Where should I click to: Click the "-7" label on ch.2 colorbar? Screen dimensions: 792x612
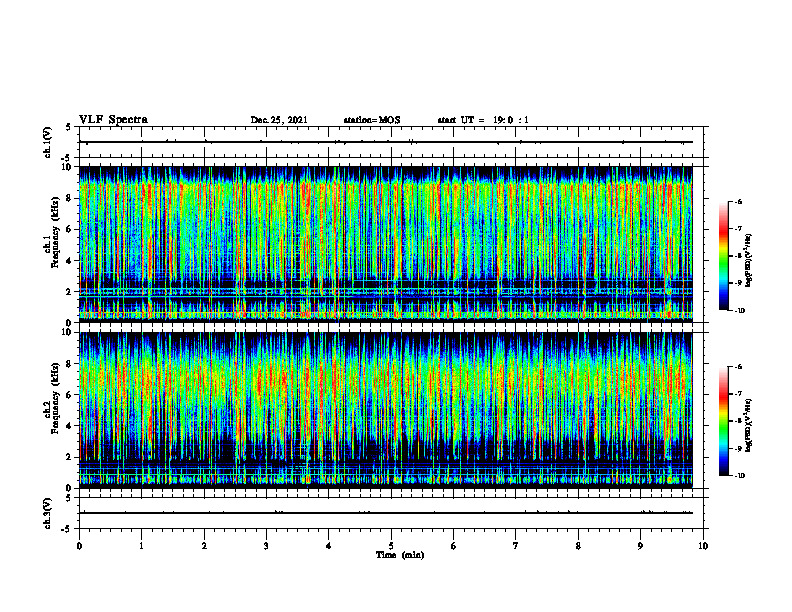click(738, 394)
